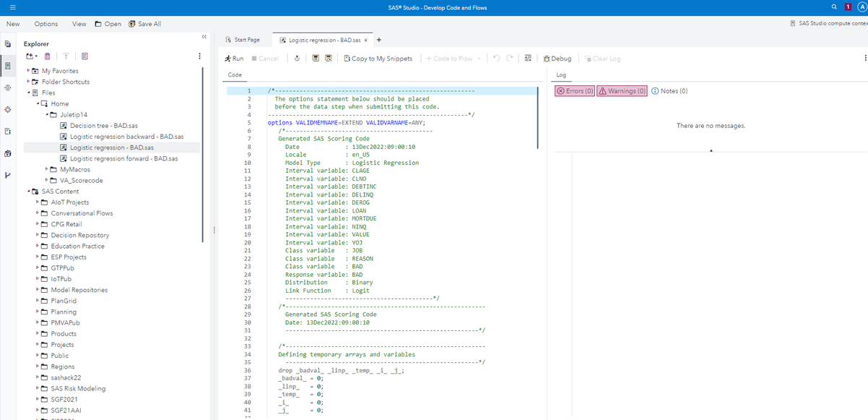This screenshot has width=868, height=420.
Task: Click the search magnifier in header
Action: (835, 7)
